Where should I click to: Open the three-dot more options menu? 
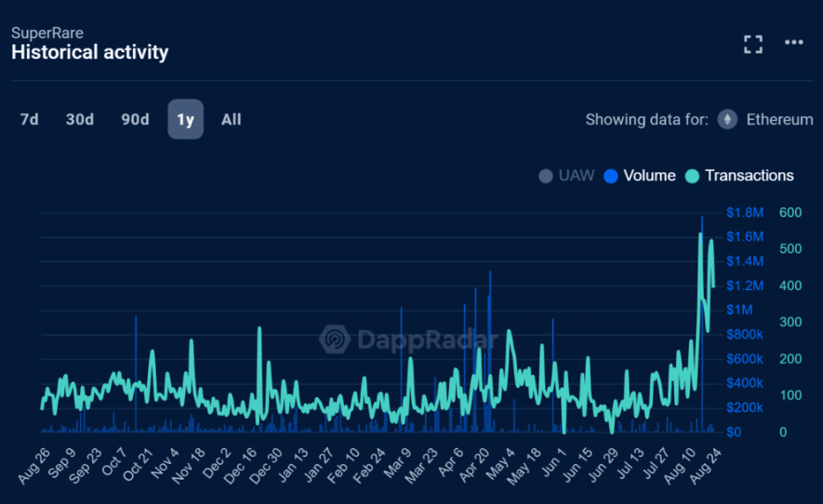[793, 43]
